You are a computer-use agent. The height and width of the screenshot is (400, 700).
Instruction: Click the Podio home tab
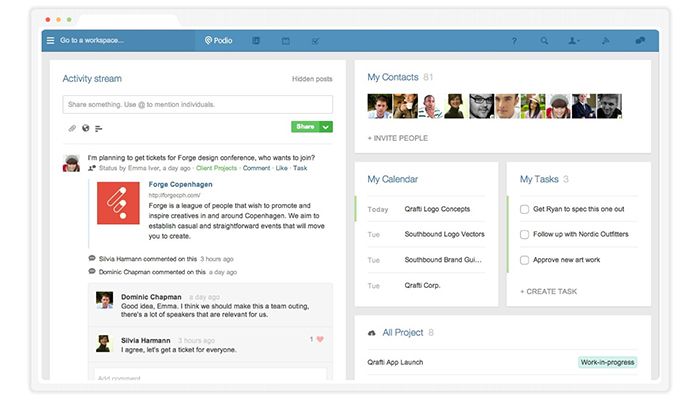pos(219,41)
